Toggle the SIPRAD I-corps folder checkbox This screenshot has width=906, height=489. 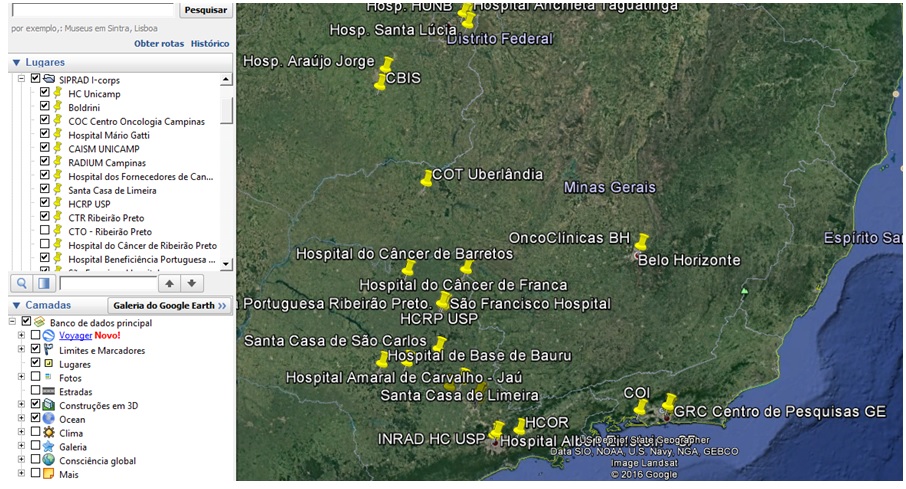(x=35, y=79)
